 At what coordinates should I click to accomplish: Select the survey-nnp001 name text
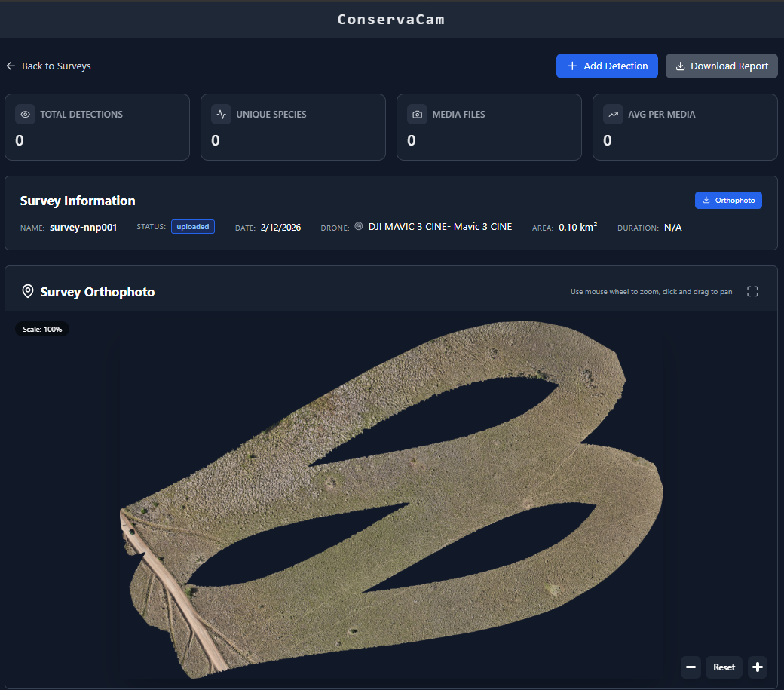pyautogui.click(x=83, y=228)
